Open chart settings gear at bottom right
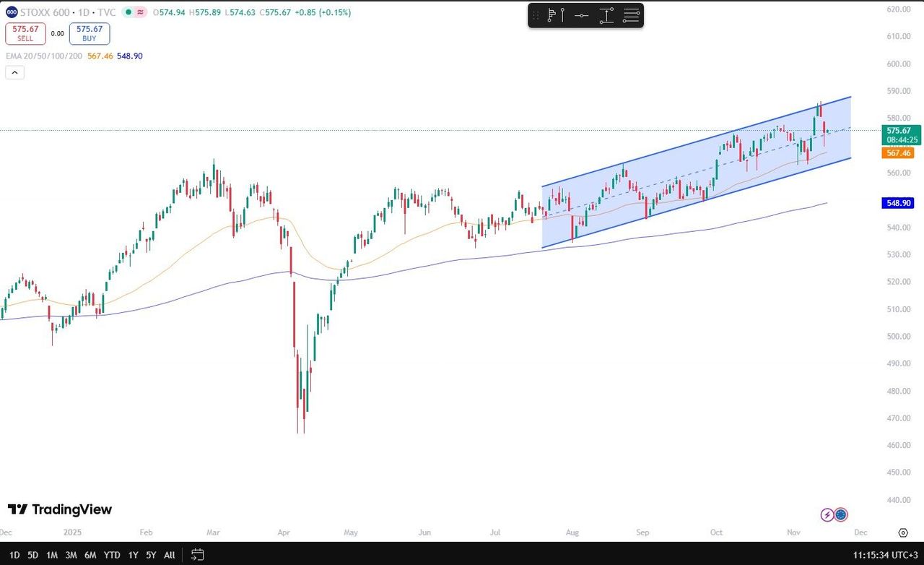The image size is (924, 565). pos(903,533)
